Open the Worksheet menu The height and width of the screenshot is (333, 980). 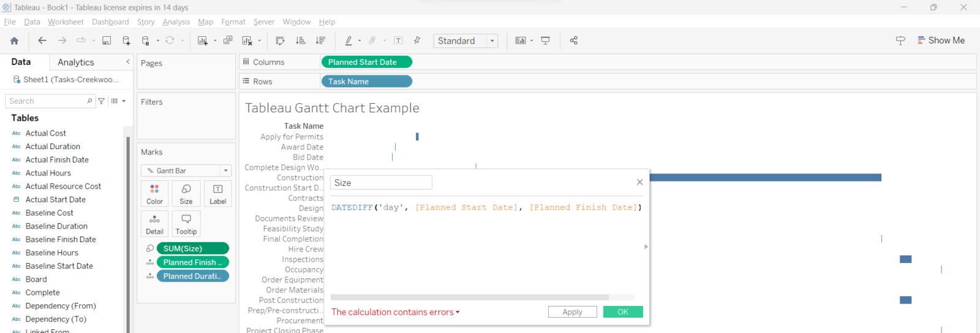click(x=66, y=22)
